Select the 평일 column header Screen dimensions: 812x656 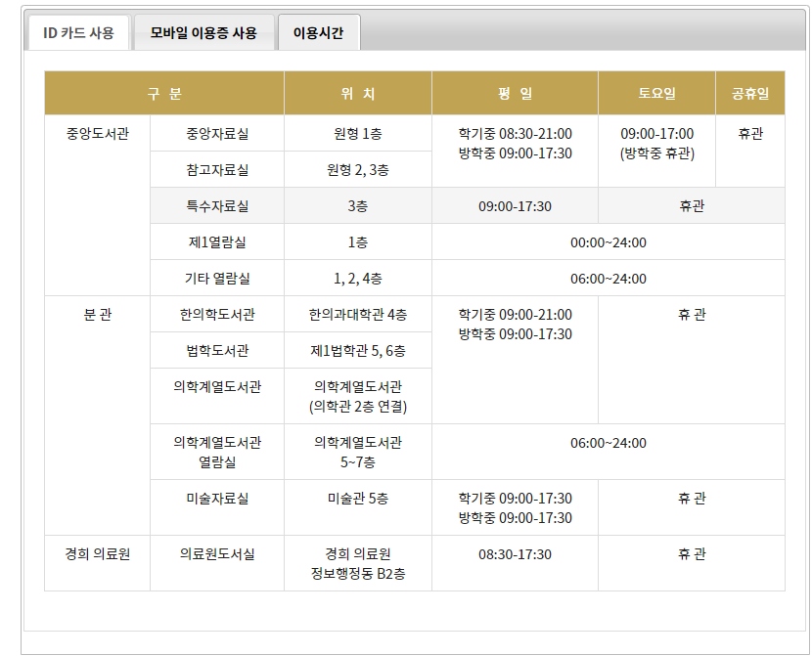[515, 94]
